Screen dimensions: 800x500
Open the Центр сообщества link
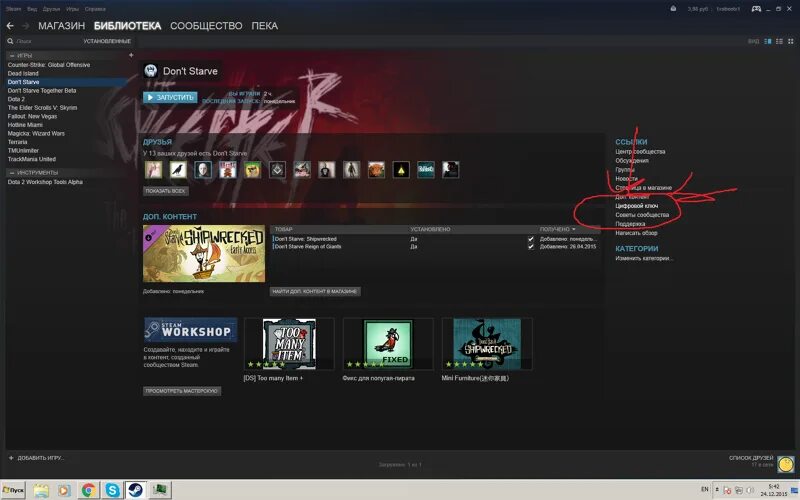[x=640, y=152]
